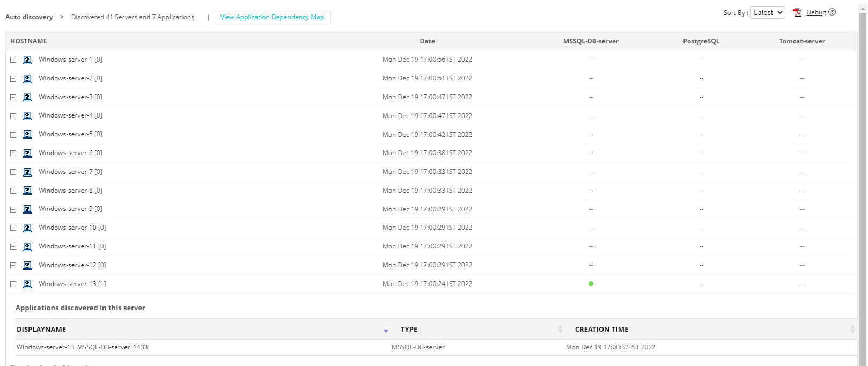The width and height of the screenshot is (868, 366).
Task: Click the PDF export icon
Action: pyautogui.click(x=797, y=13)
